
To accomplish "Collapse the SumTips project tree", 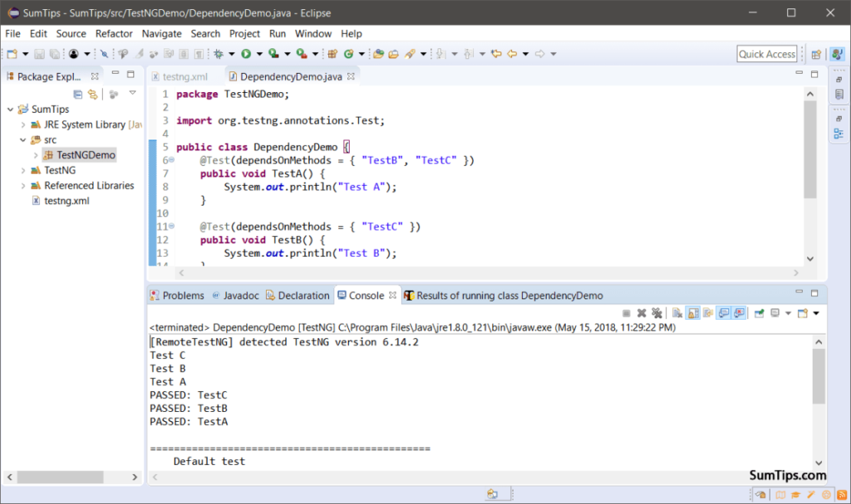I will [x=8, y=109].
